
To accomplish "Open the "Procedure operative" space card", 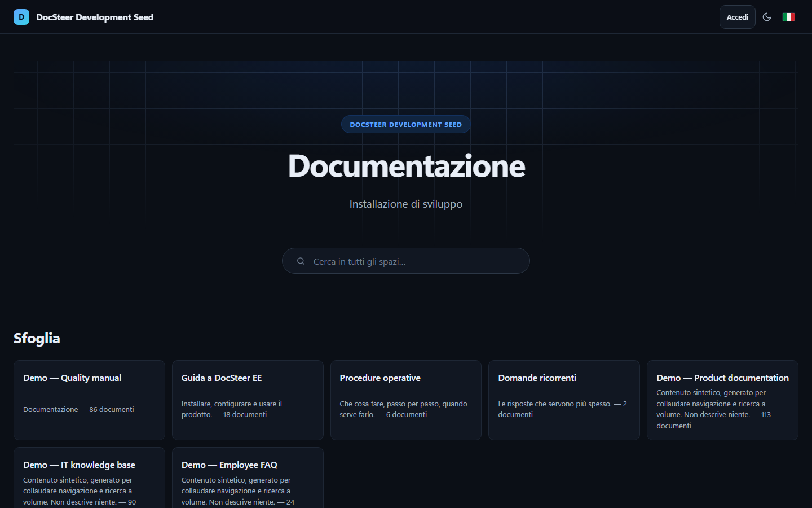I will click(x=406, y=400).
